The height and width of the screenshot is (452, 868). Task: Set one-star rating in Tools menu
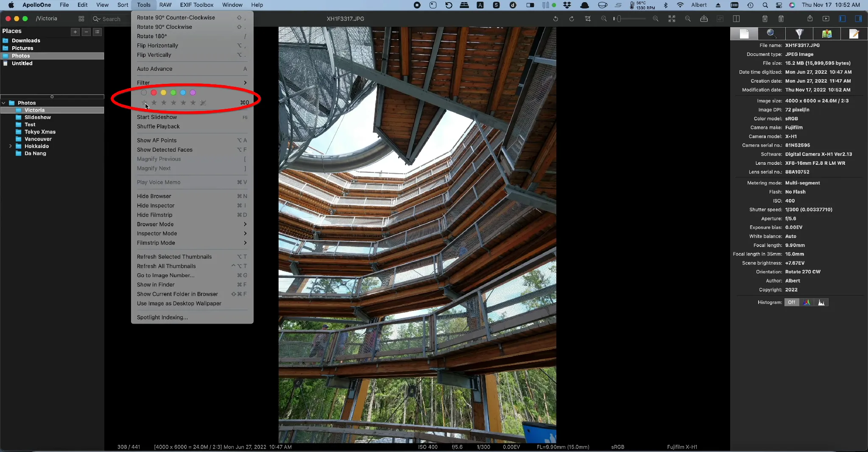click(154, 103)
